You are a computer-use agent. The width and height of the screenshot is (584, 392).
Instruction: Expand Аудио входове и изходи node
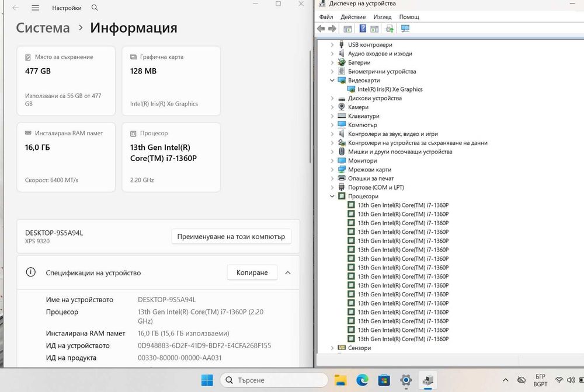(332, 54)
